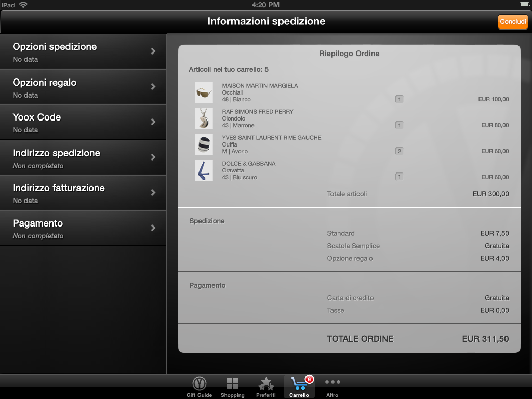
Task: Open the Opzioni spedizione row title
Action: [x=55, y=47]
